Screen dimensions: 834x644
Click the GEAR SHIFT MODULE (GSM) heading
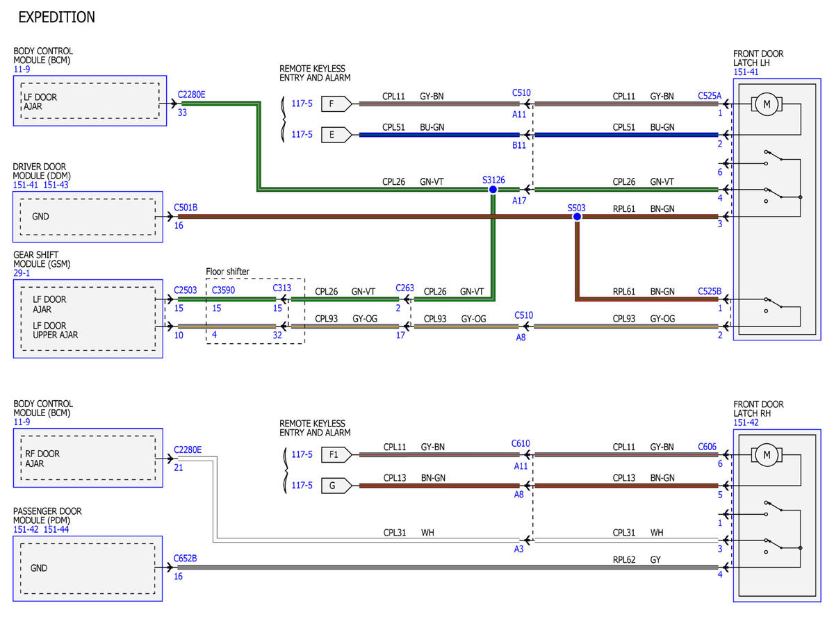tap(42, 260)
